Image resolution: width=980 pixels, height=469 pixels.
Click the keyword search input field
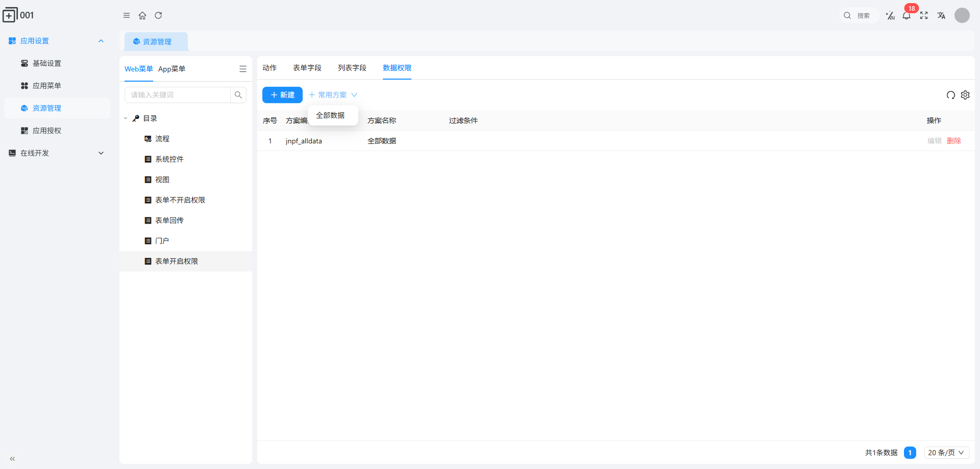178,95
